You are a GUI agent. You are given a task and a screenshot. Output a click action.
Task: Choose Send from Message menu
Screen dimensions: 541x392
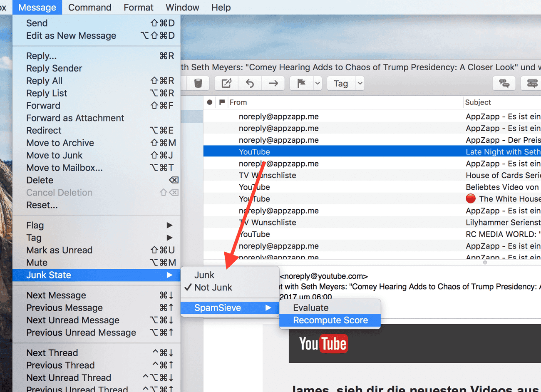click(97, 23)
